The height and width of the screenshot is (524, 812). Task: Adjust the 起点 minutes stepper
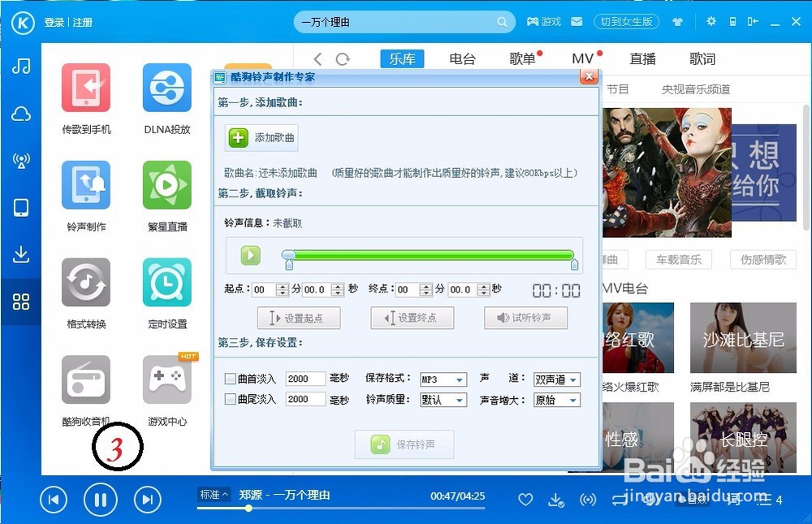tap(283, 290)
